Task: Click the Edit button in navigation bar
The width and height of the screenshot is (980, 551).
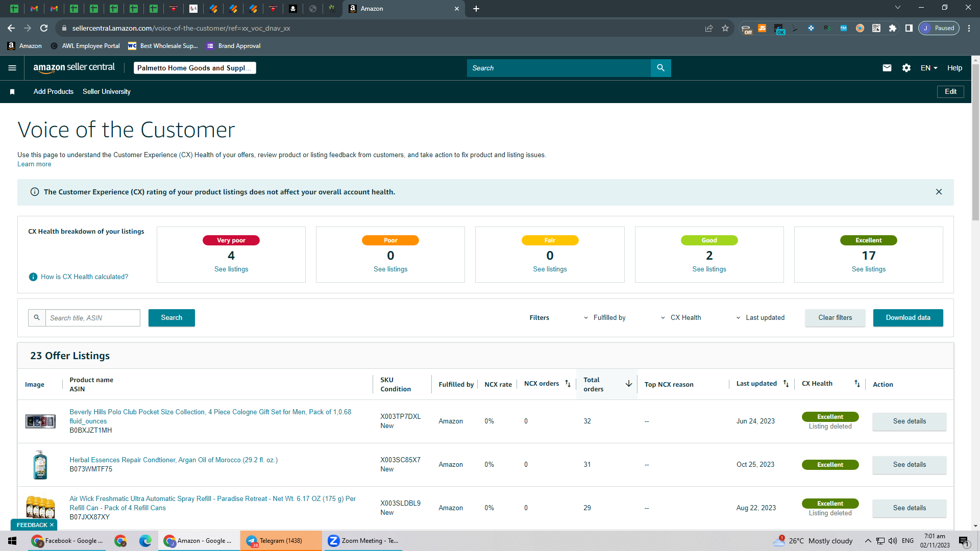Action: tap(950, 92)
